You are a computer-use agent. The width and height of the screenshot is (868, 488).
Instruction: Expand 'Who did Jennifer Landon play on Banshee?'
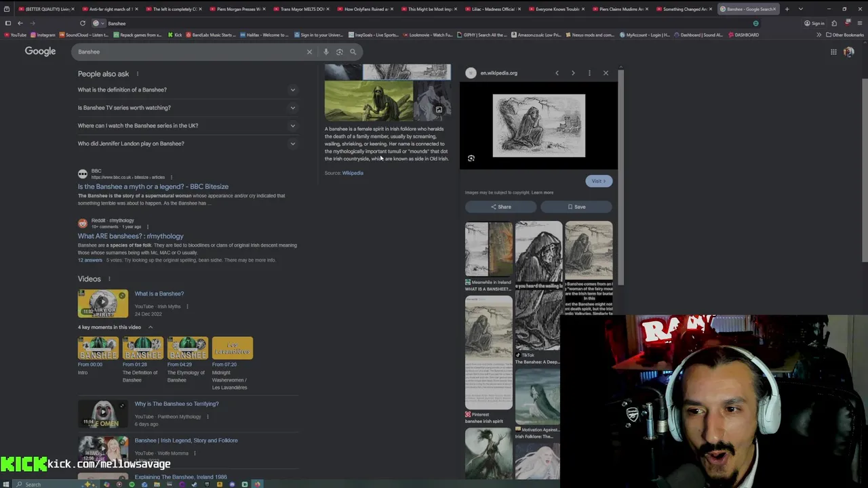[188, 144]
